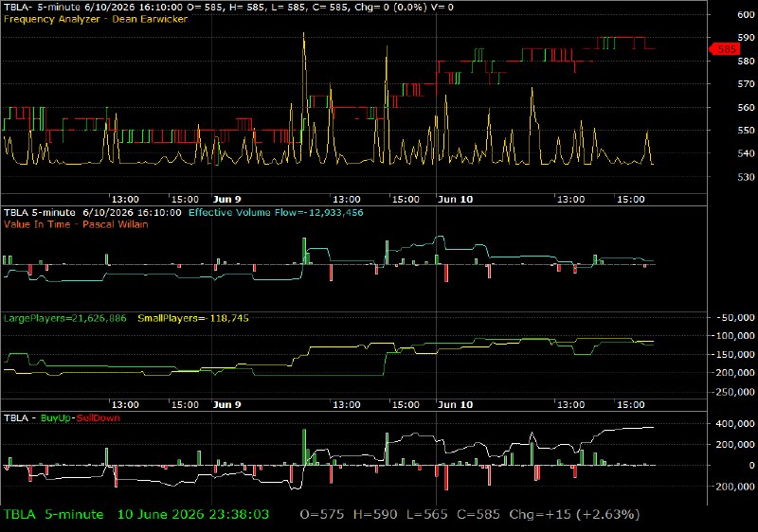Click the O=575 status bar value
The height and width of the screenshot is (532, 758).
(322, 515)
